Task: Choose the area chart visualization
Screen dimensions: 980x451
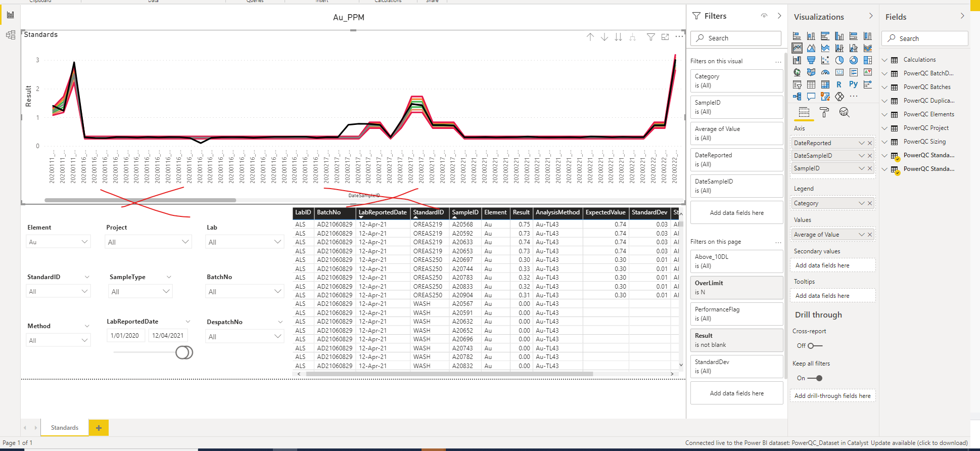Action: (x=811, y=48)
